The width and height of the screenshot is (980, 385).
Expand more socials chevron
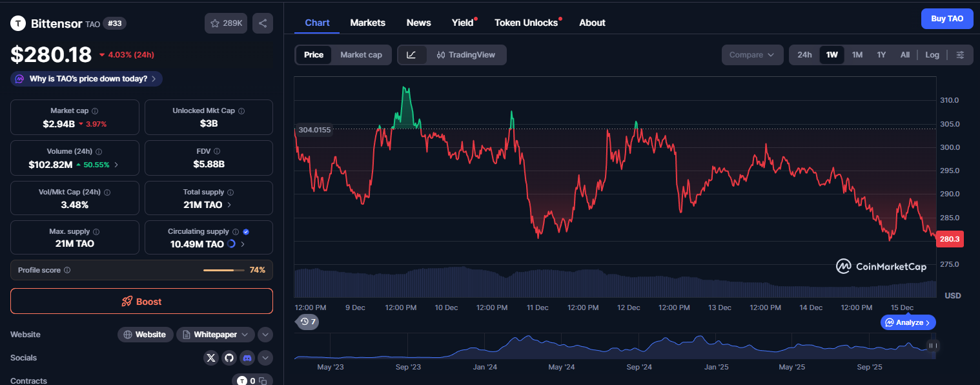(x=265, y=358)
